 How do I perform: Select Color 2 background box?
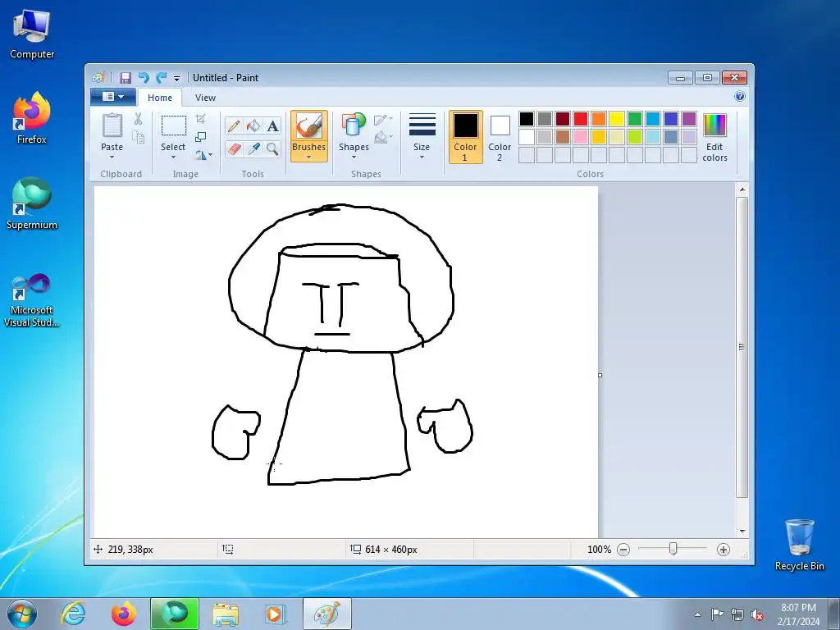[500, 137]
